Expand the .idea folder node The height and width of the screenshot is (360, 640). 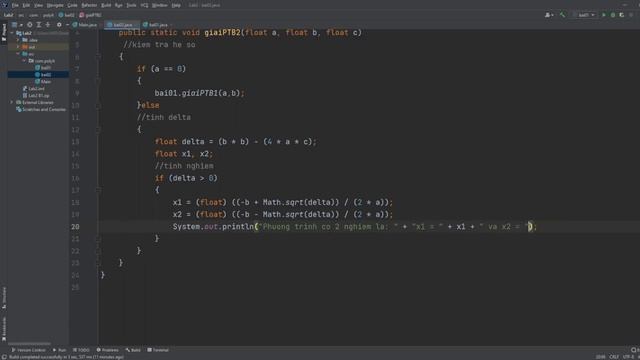pyautogui.click(x=18, y=40)
